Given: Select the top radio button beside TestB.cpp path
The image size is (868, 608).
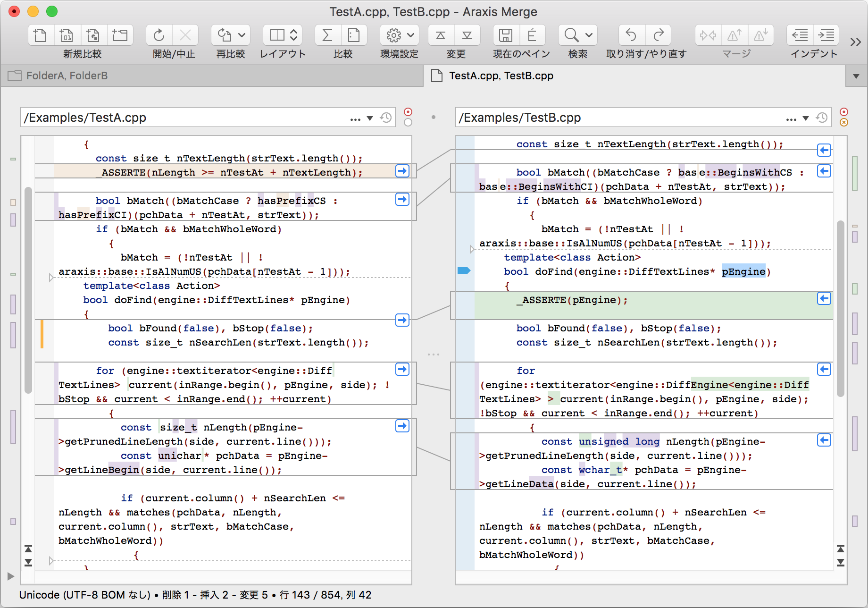Looking at the screenshot, I should 844,112.
